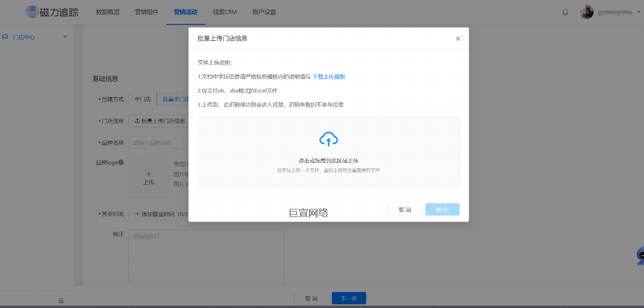This screenshot has width=644, height=308.
Task: Open the user avatar menu
Action: point(587,12)
